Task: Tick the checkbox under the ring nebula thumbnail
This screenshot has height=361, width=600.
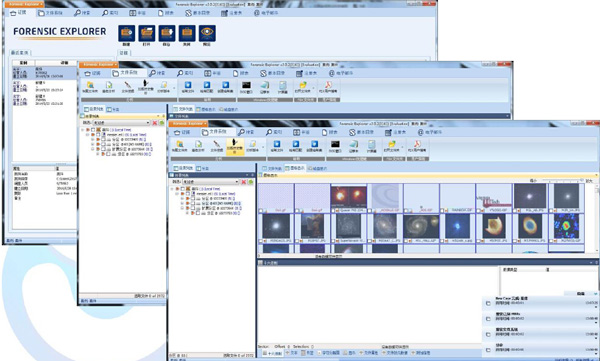Action: pyautogui.click(x=515, y=241)
